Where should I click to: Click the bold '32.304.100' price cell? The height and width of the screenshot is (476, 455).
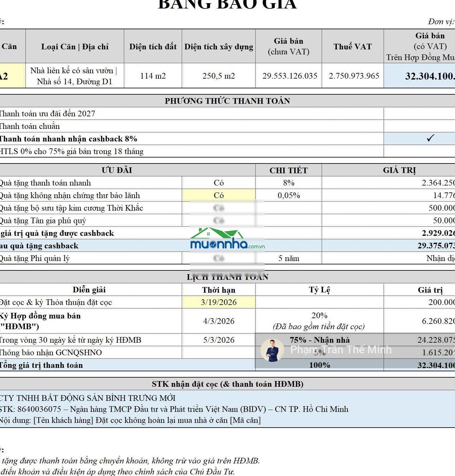[x=419, y=76]
